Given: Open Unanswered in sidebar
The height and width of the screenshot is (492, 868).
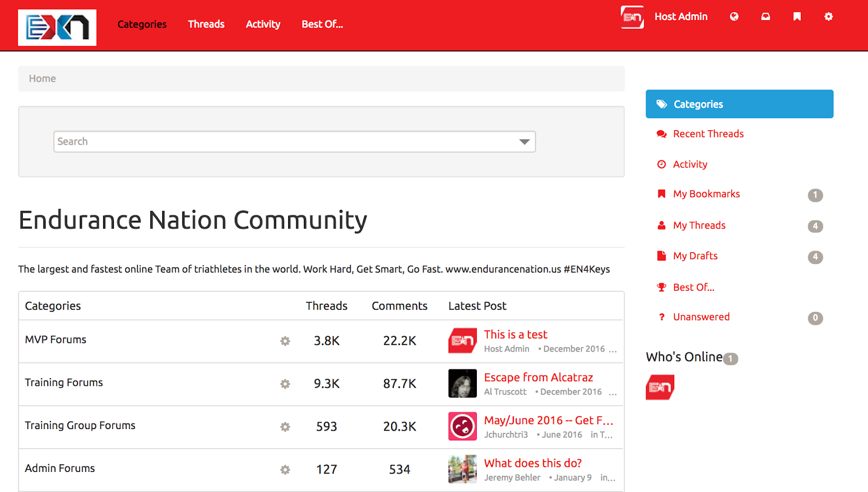Looking at the screenshot, I should [701, 317].
